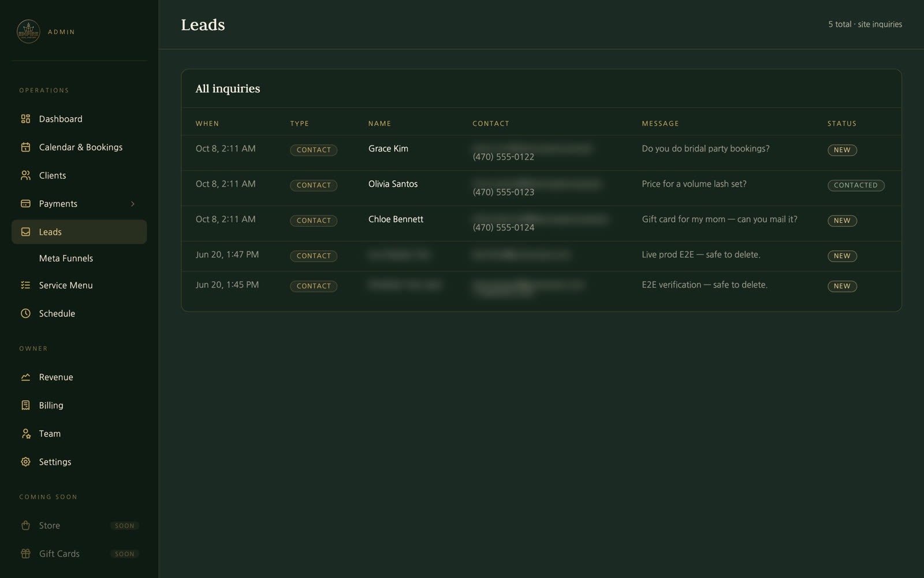
Task: Click message "Do you do bridal party bookings?"
Action: tap(706, 149)
